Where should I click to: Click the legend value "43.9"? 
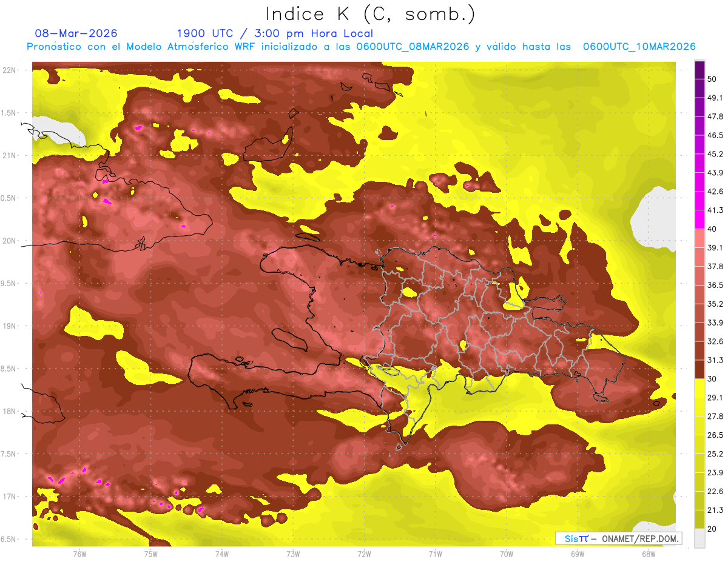[715, 173]
